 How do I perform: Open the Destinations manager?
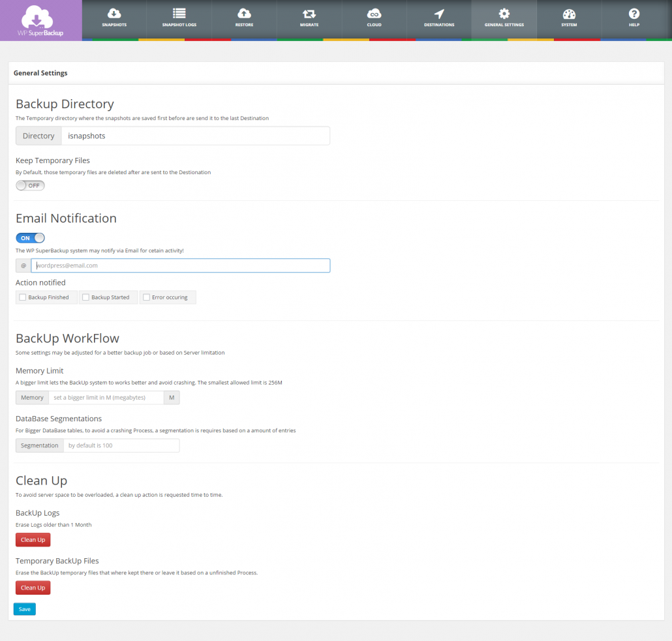[x=438, y=20]
